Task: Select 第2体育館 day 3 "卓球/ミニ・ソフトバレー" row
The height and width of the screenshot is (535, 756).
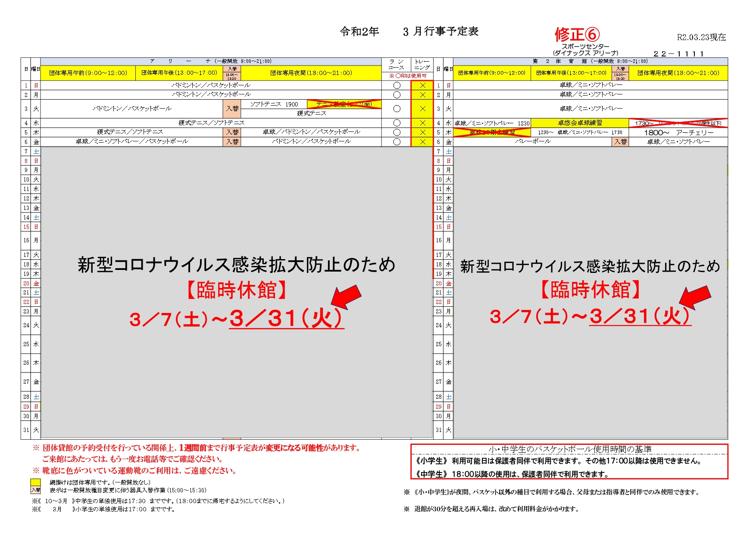Action: pyautogui.click(x=590, y=109)
